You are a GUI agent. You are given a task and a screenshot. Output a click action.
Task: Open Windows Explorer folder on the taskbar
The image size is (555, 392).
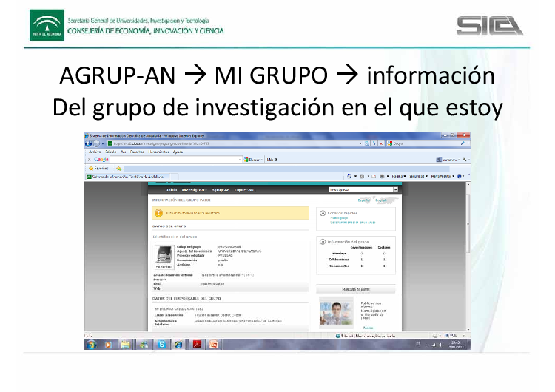(126, 345)
